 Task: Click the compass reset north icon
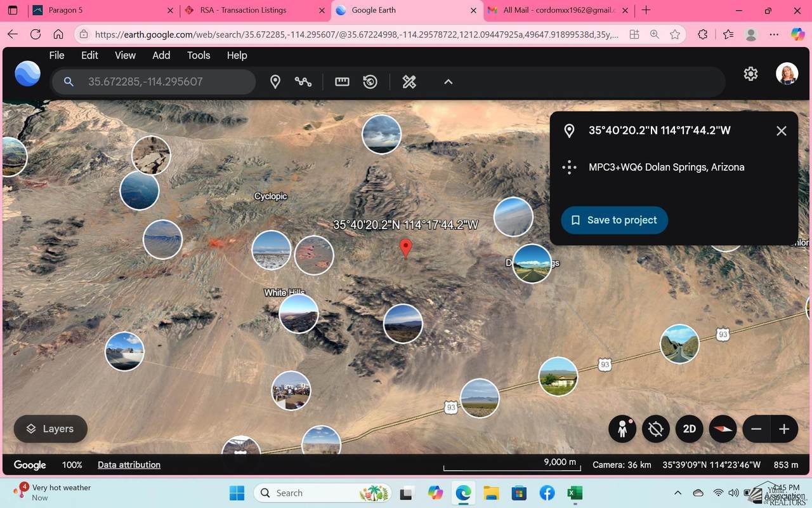723,429
